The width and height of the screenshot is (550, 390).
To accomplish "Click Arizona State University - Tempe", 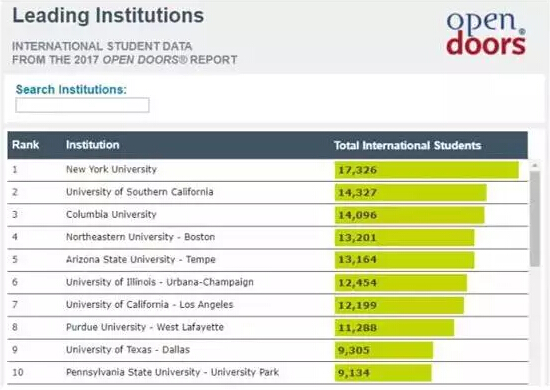I will [x=141, y=260].
